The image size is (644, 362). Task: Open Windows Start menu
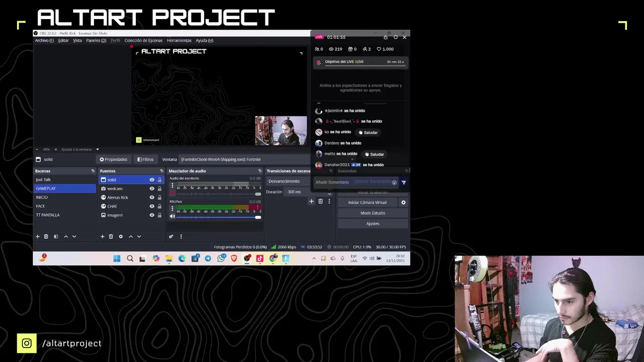117,258
